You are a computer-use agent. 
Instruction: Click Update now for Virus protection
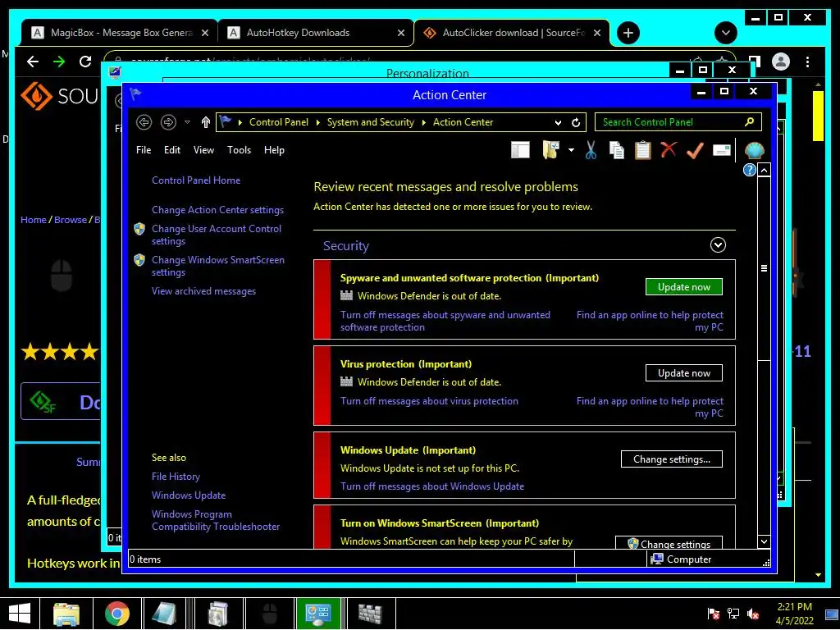click(684, 373)
